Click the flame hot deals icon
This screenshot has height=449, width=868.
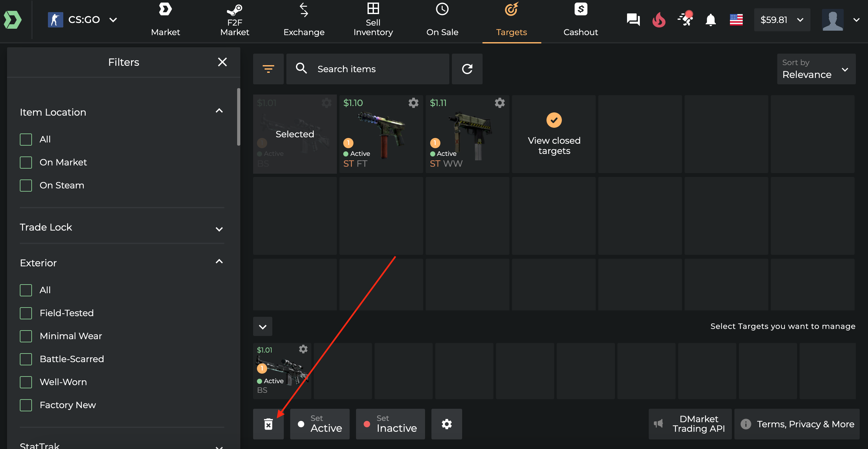point(659,19)
